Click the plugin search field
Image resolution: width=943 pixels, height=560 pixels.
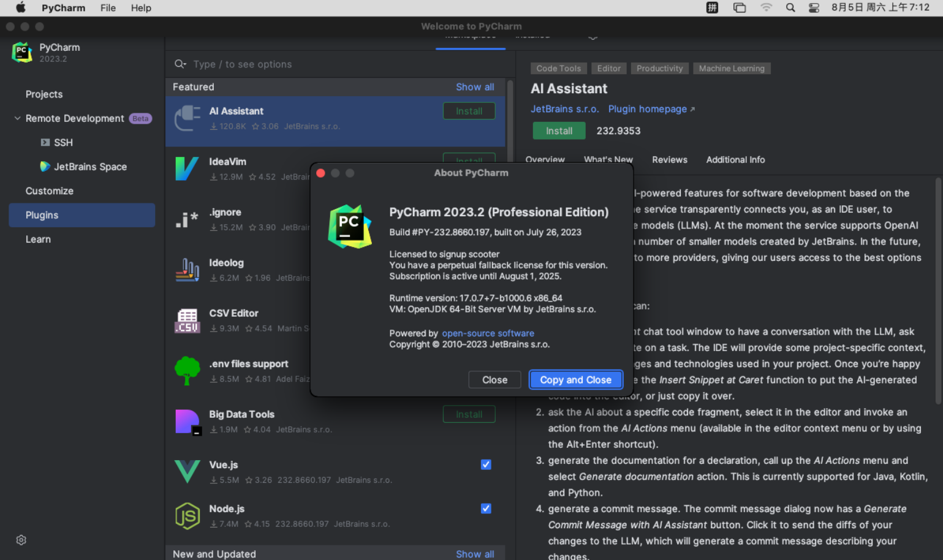click(276, 64)
